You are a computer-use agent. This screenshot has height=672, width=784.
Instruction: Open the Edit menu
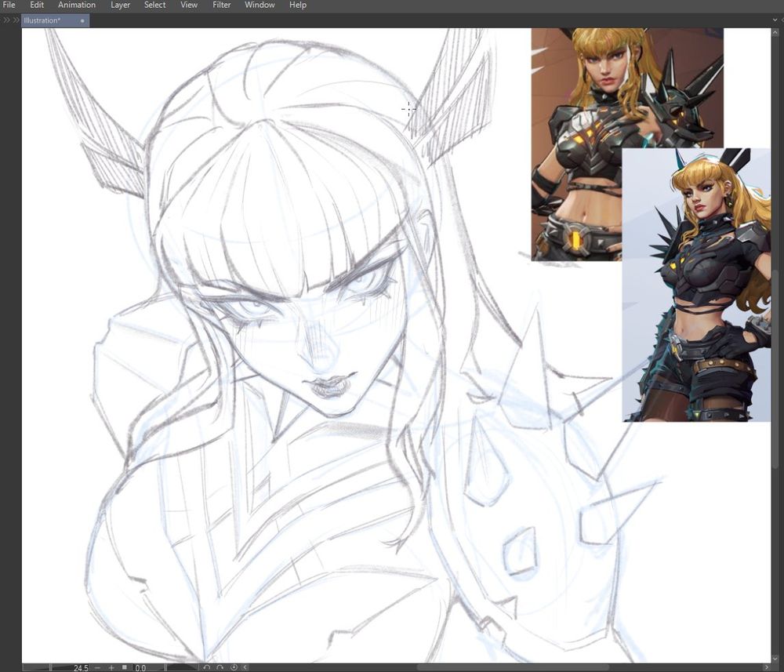[37, 5]
